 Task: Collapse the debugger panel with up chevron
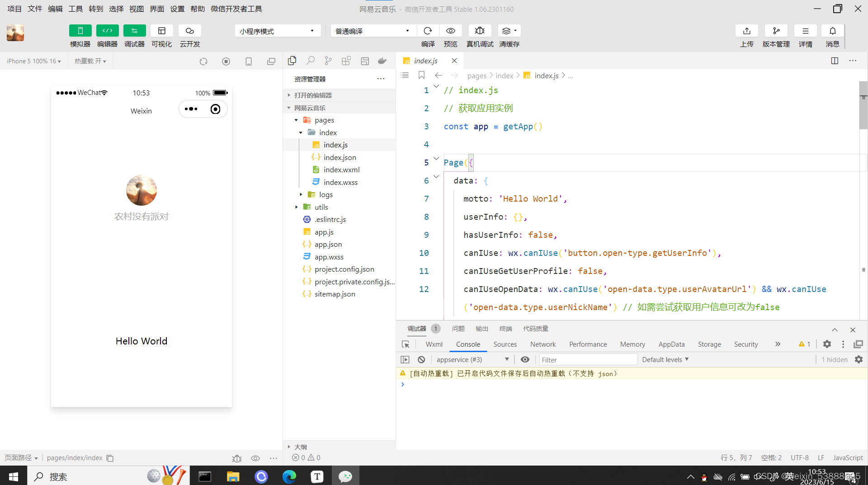coord(835,330)
